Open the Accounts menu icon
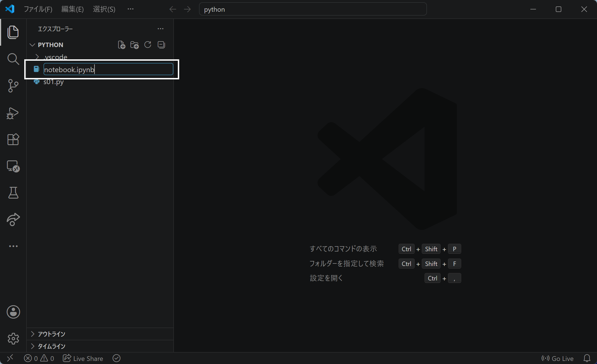The height and width of the screenshot is (364, 597). pos(13,312)
